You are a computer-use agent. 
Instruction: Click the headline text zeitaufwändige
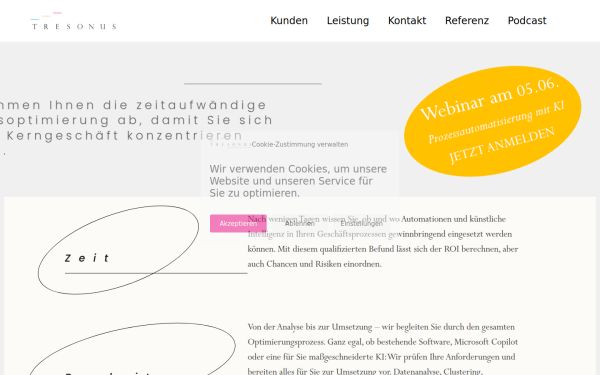201,105
